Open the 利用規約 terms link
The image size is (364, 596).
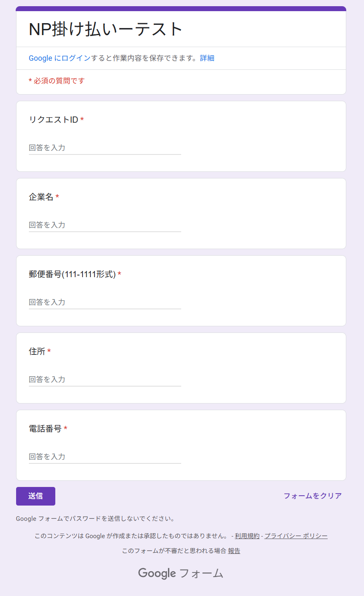click(247, 536)
